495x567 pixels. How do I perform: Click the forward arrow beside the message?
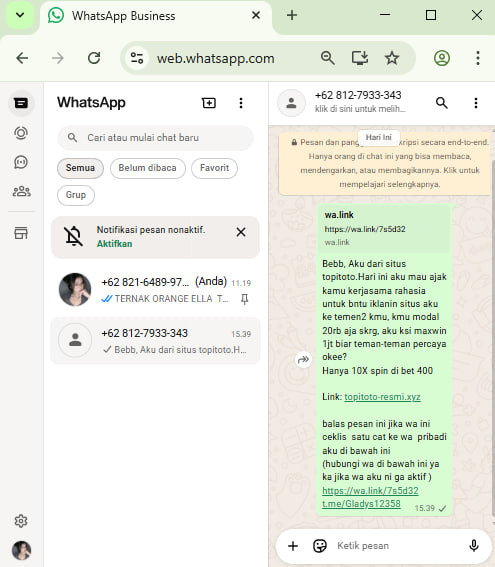click(303, 359)
